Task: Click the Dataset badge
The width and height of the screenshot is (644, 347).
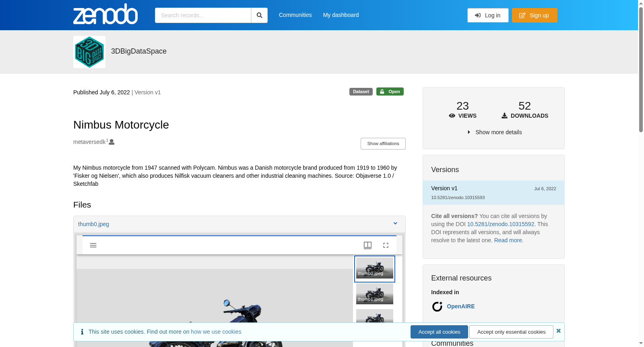Action: pyautogui.click(x=361, y=92)
